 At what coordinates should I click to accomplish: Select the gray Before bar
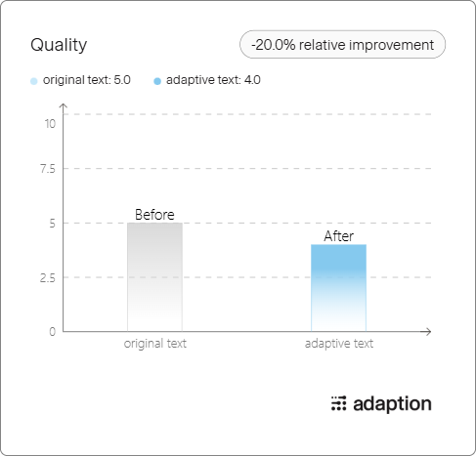pos(154,277)
